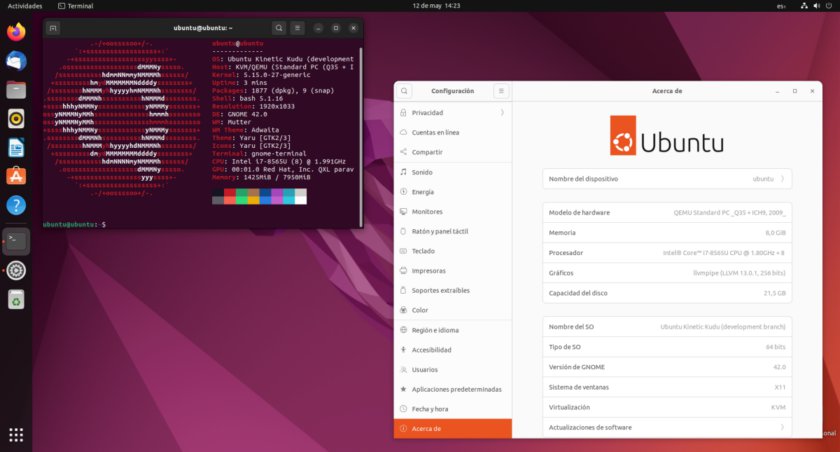The image size is (840, 452).
Task: Open Actualizaciones de software row
Action: 667,427
